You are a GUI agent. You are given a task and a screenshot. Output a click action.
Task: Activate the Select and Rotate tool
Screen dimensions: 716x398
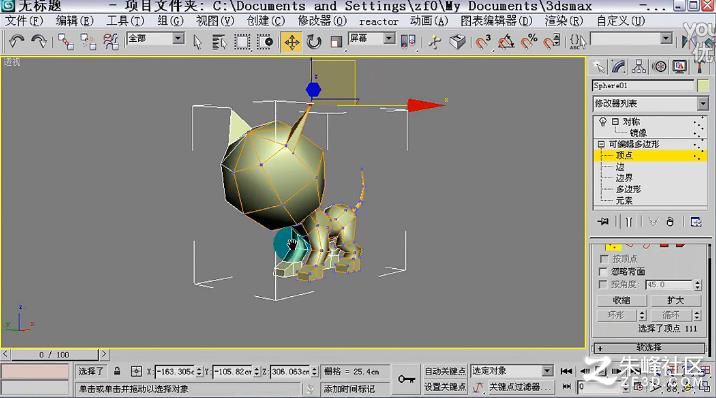pyautogui.click(x=314, y=42)
